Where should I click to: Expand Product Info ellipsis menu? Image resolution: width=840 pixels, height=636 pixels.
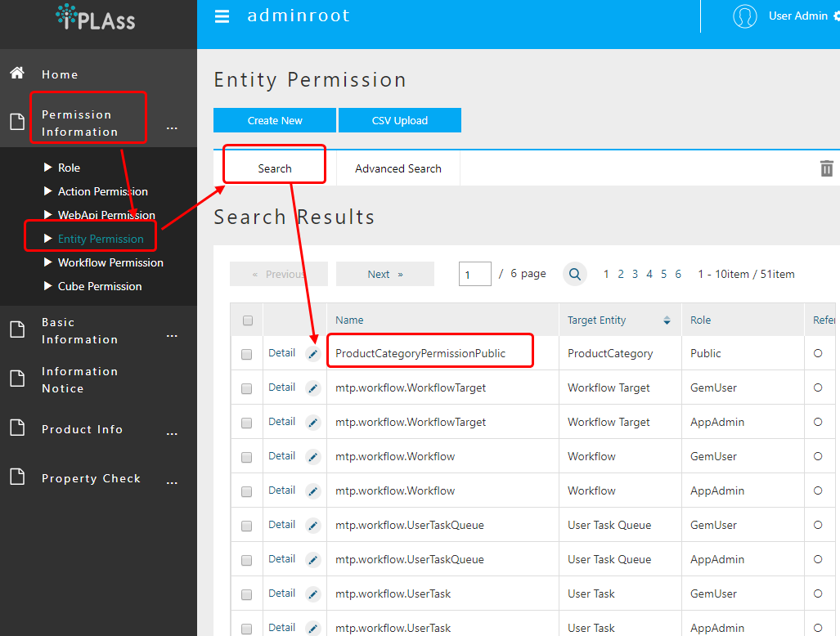172,433
